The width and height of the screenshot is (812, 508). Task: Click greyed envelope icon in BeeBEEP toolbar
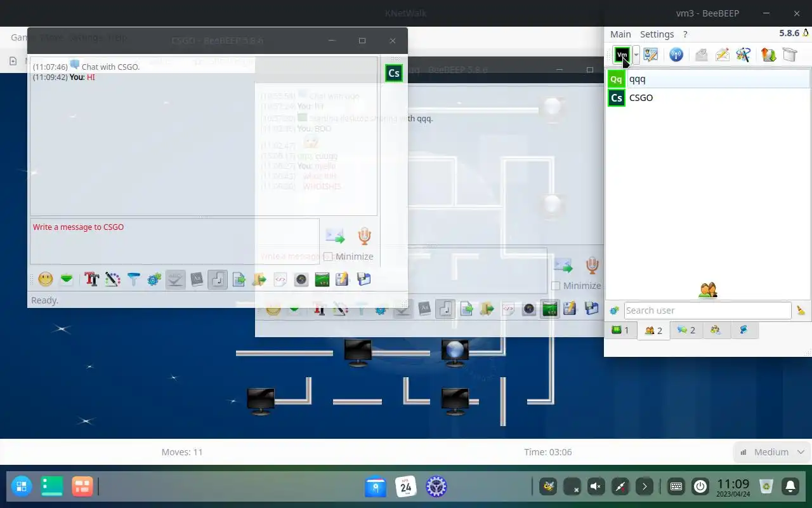pos(701,55)
